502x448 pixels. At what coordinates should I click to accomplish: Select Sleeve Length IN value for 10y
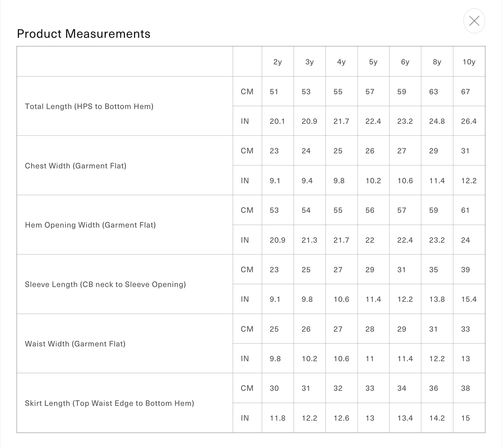point(469,299)
